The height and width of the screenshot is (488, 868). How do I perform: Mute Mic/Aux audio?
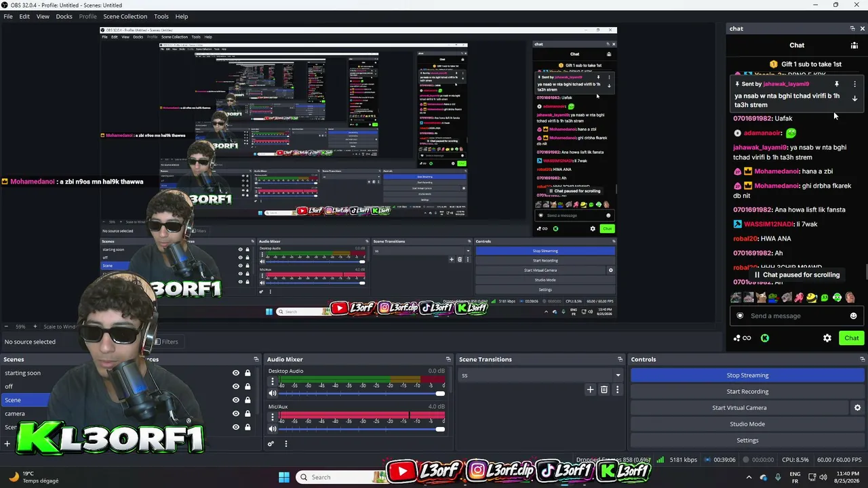273,429
